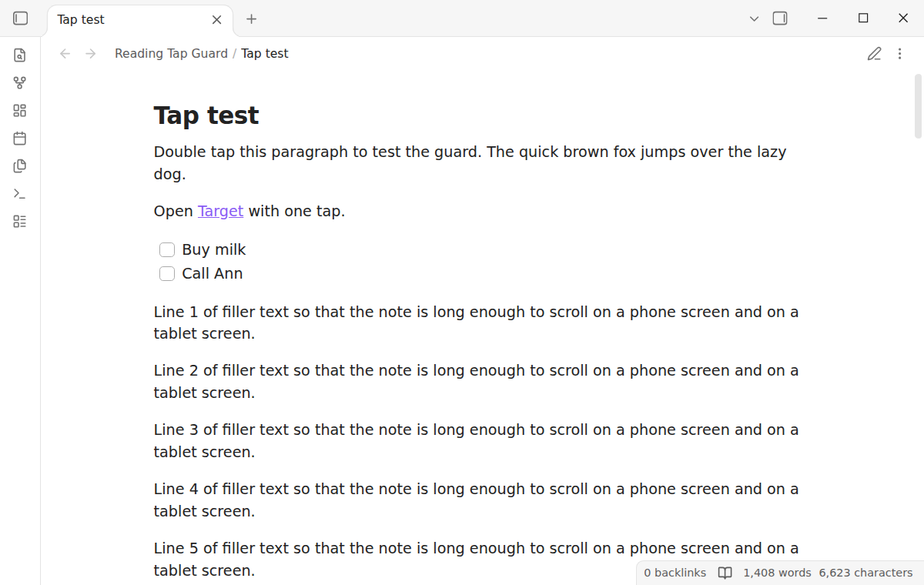The width and height of the screenshot is (924, 585).
Task: Navigate back with the left arrow
Action: (x=65, y=54)
